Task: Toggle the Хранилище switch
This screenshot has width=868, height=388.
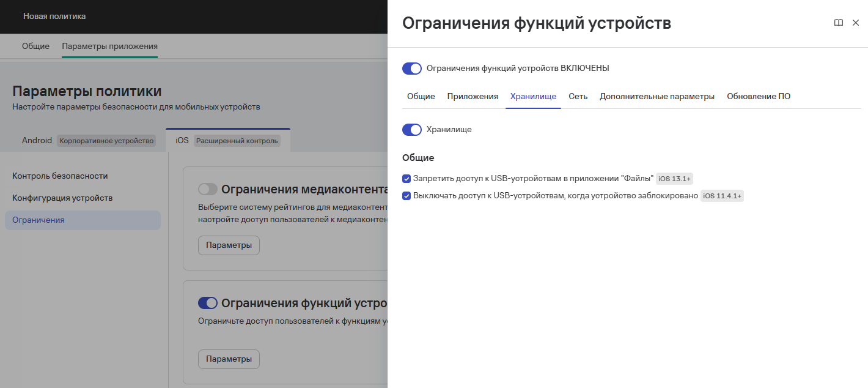Action: tap(412, 130)
